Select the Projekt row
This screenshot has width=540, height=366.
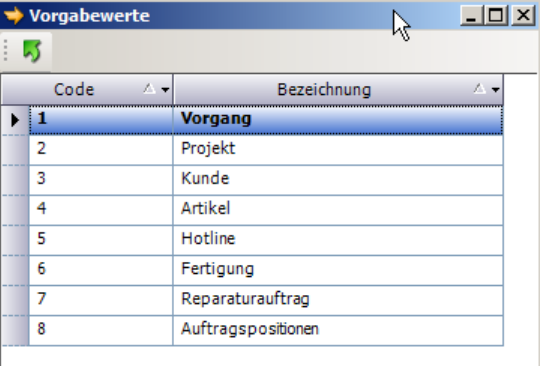pyautogui.click(x=266, y=150)
